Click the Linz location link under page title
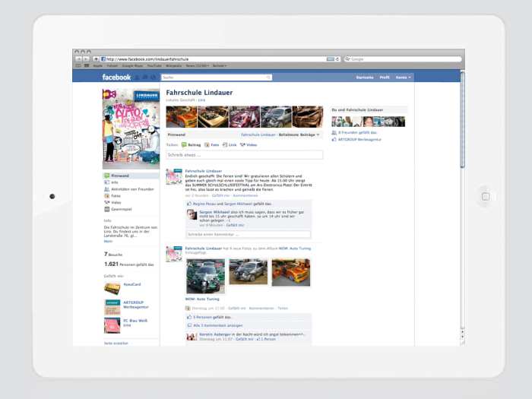The width and height of the screenshot is (532, 399). (x=201, y=100)
